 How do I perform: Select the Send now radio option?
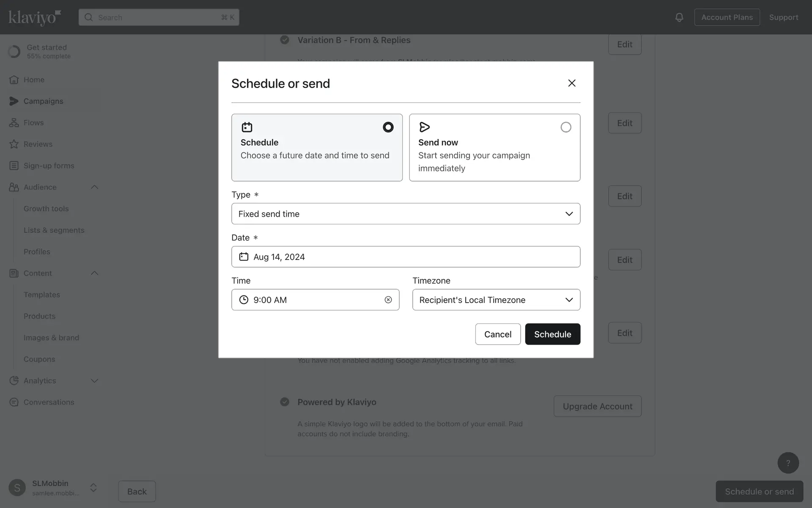point(565,127)
